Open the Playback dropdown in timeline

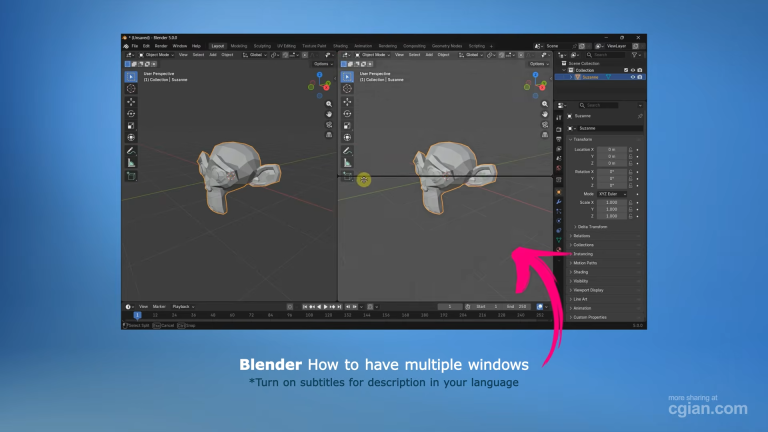pyautogui.click(x=183, y=307)
